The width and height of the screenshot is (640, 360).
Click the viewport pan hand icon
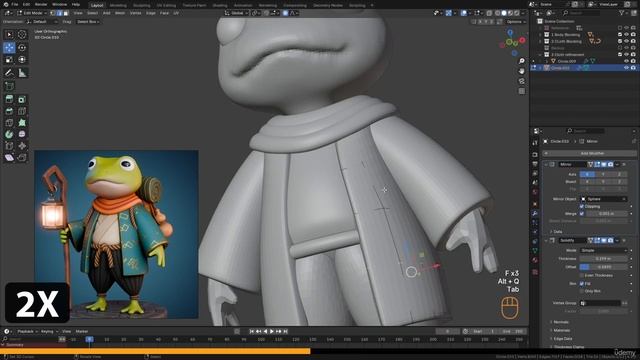click(522, 71)
